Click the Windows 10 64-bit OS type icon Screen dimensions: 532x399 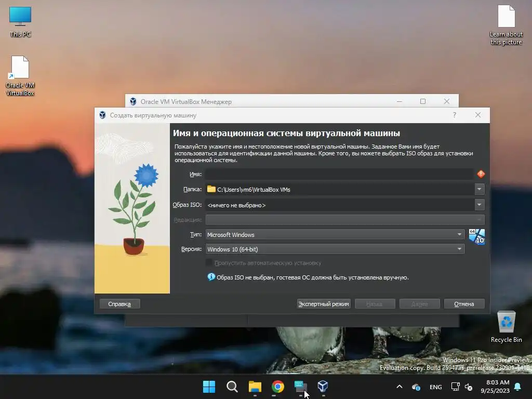click(x=477, y=236)
